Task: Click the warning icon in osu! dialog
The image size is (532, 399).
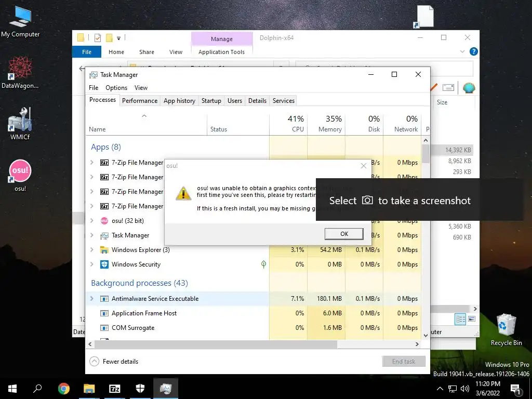Action: click(183, 193)
